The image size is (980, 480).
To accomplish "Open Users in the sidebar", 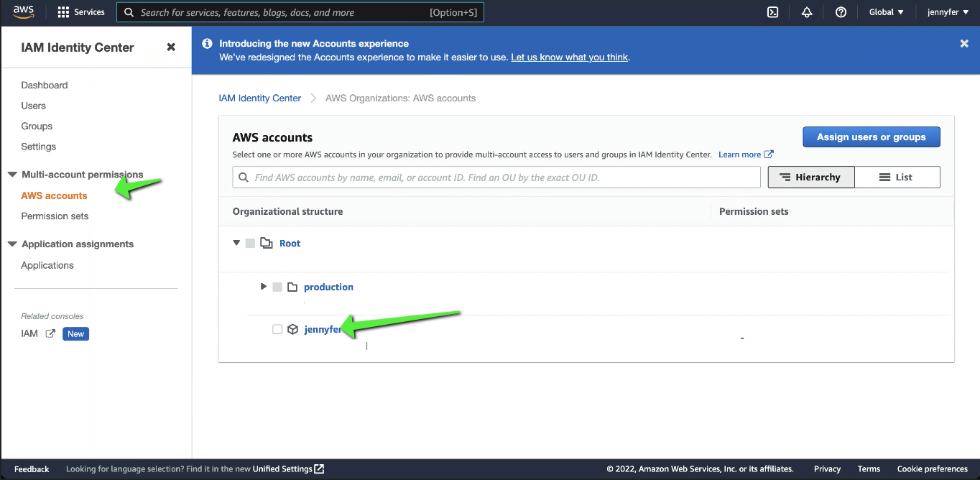I will (34, 106).
